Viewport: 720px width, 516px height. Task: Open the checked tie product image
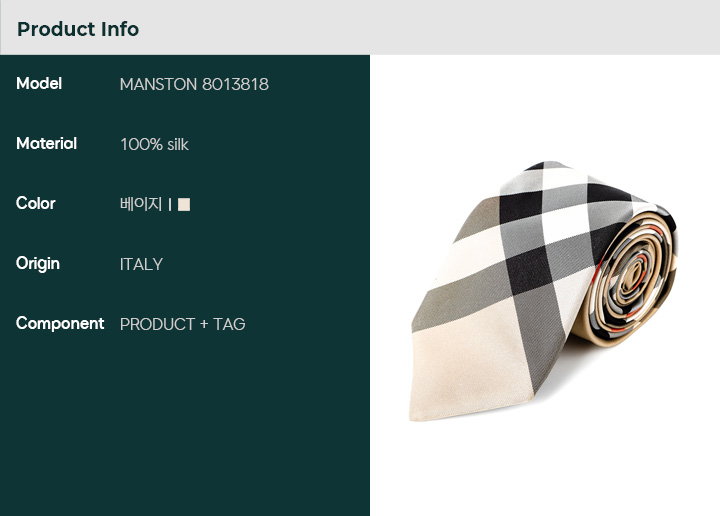(543, 291)
